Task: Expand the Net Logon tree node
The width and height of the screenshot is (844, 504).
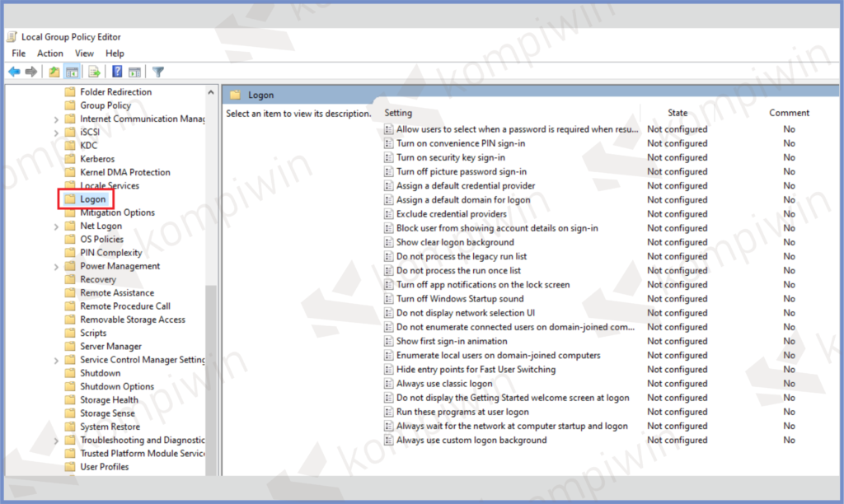Action: (56, 226)
